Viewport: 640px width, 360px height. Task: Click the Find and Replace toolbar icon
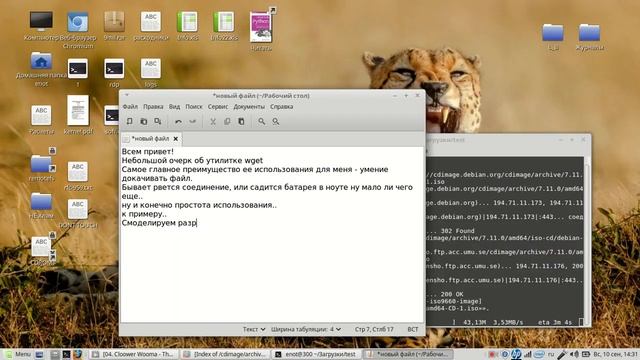point(276,121)
